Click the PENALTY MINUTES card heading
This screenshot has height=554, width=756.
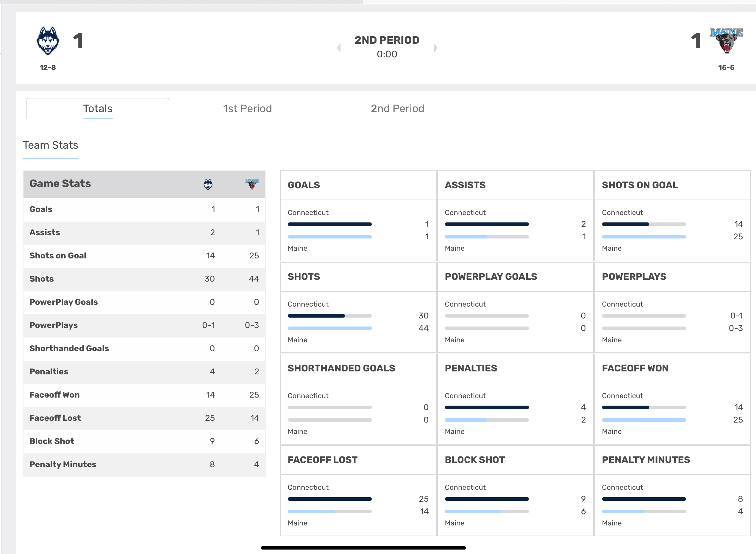coord(646,460)
